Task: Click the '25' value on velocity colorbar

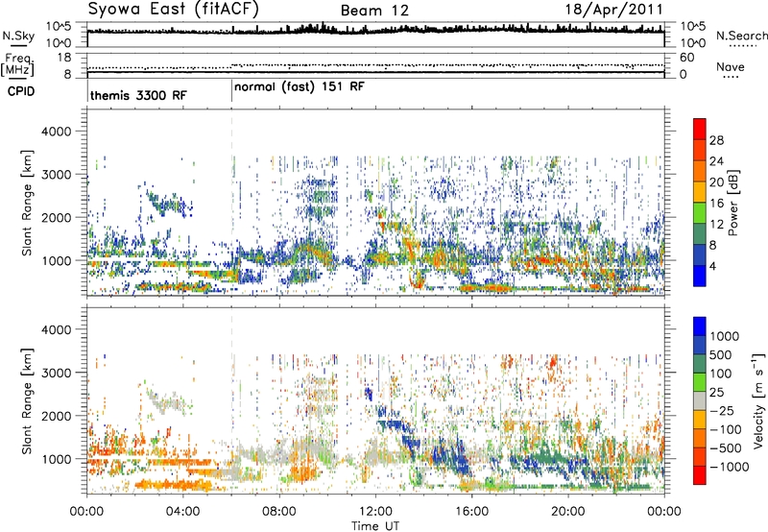Action: coord(717,393)
